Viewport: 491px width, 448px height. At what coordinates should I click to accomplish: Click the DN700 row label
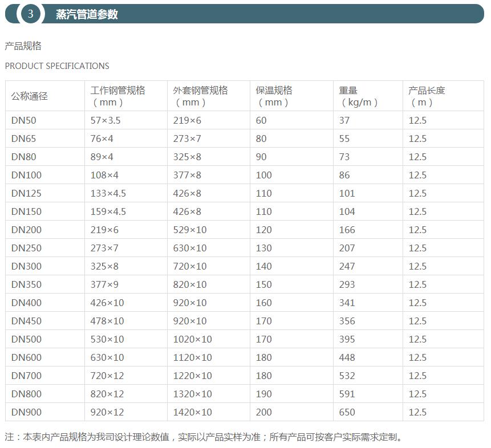click(26, 376)
